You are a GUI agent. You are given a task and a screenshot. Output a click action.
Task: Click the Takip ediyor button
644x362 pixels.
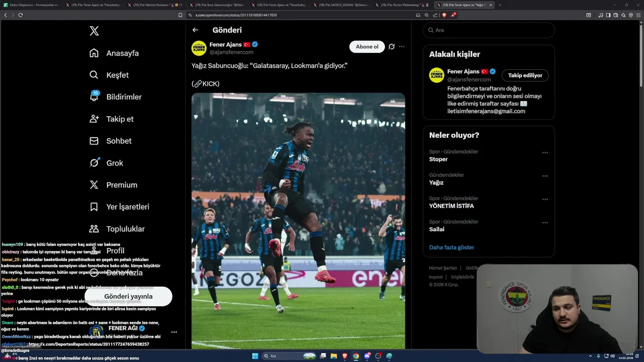525,75
